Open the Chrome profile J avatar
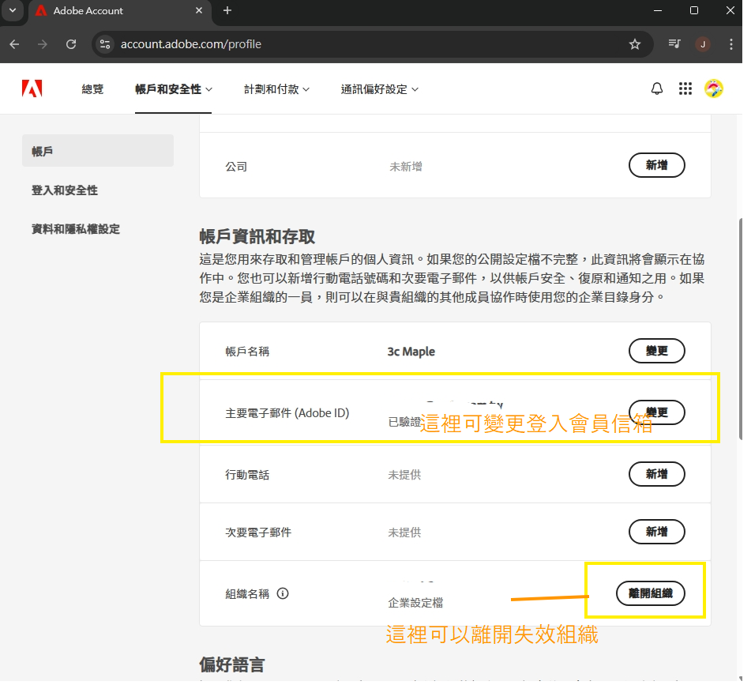Screen dimensions: 751x700 (703, 44)
